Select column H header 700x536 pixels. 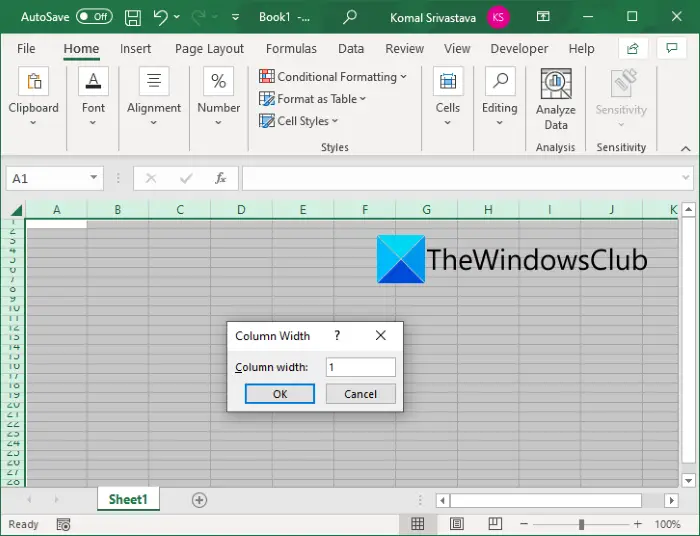pos(488,210)
